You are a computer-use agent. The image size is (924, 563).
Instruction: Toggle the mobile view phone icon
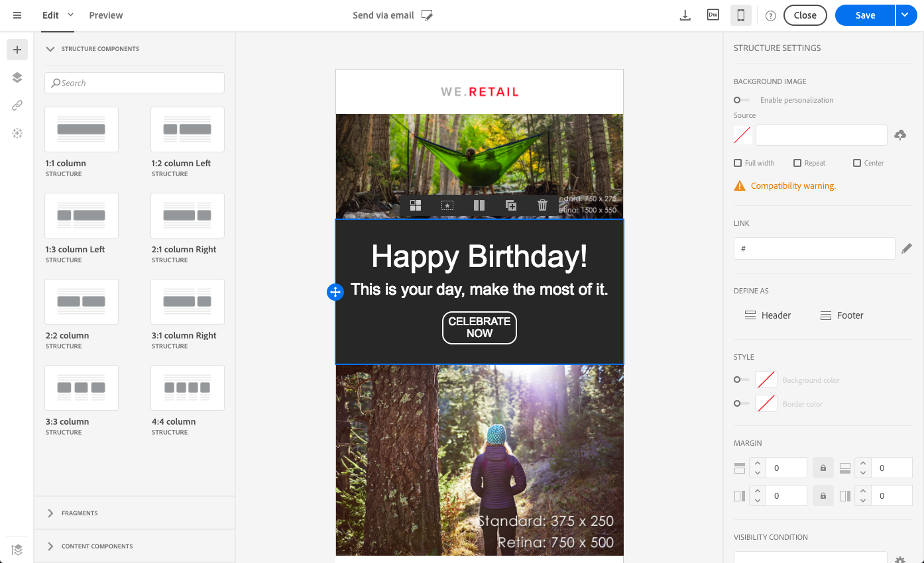[741, 15]
